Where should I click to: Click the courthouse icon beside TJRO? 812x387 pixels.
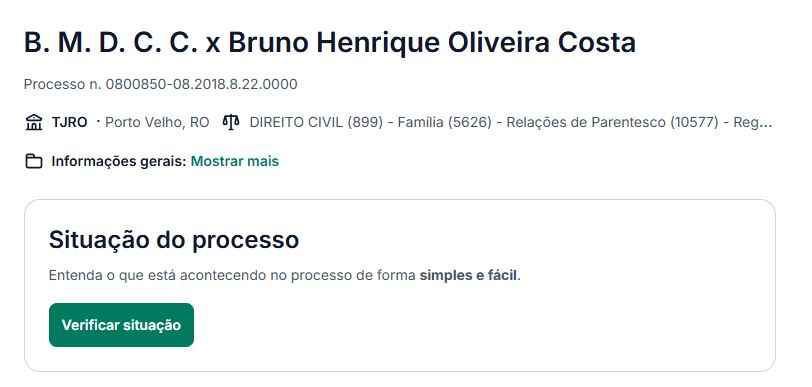34,123
